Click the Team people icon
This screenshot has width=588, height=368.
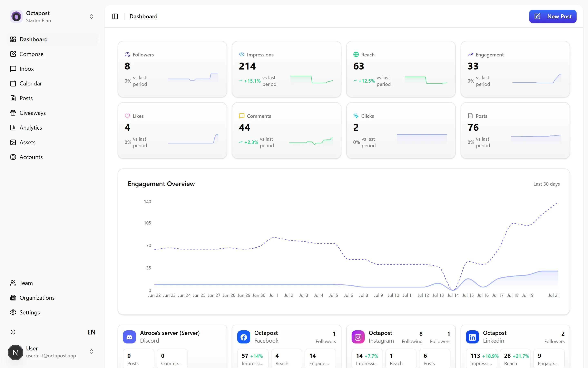[13, 283]
